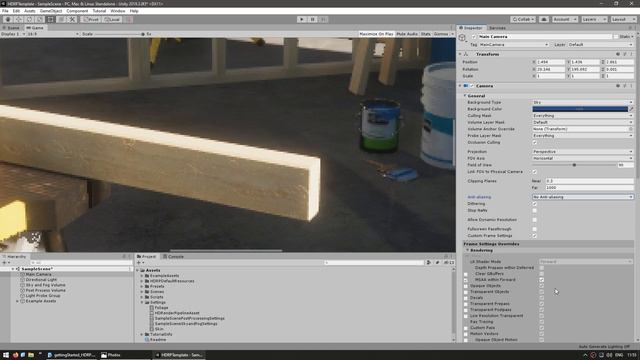Open the Account dropdown
The image size is (640, 360).
(x=565, y=19)
